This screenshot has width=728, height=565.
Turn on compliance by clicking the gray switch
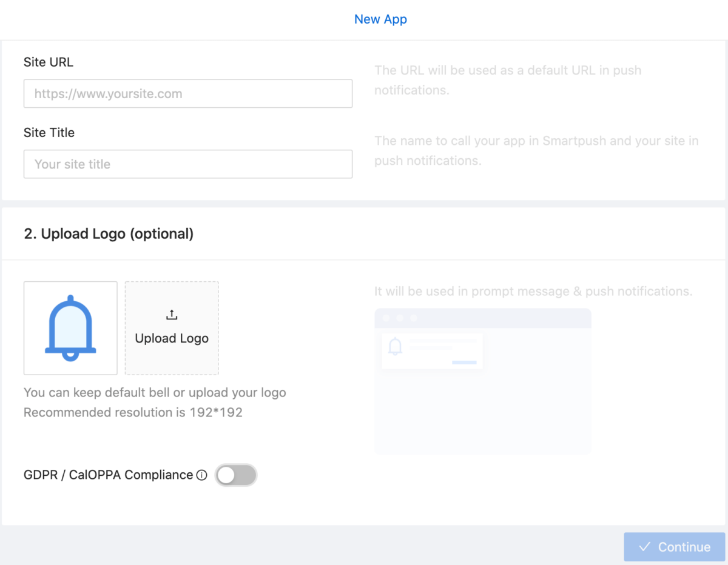(236, 475)
